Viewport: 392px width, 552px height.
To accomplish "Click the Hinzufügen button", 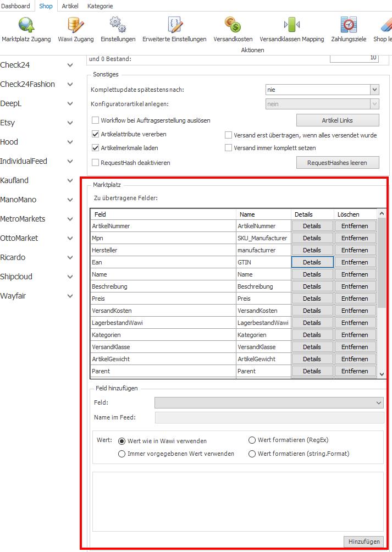I will (364, 542).
